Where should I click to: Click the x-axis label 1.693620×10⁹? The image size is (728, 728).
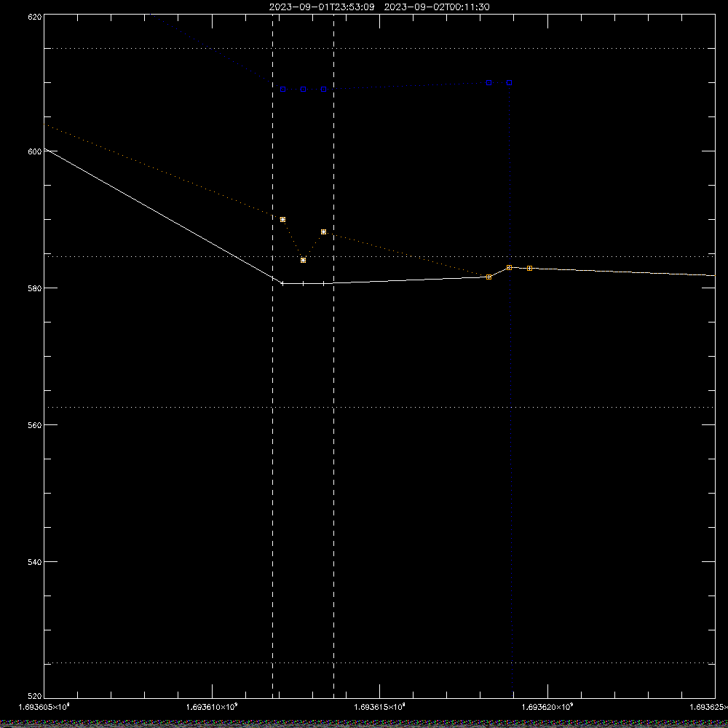click(547, 707)
